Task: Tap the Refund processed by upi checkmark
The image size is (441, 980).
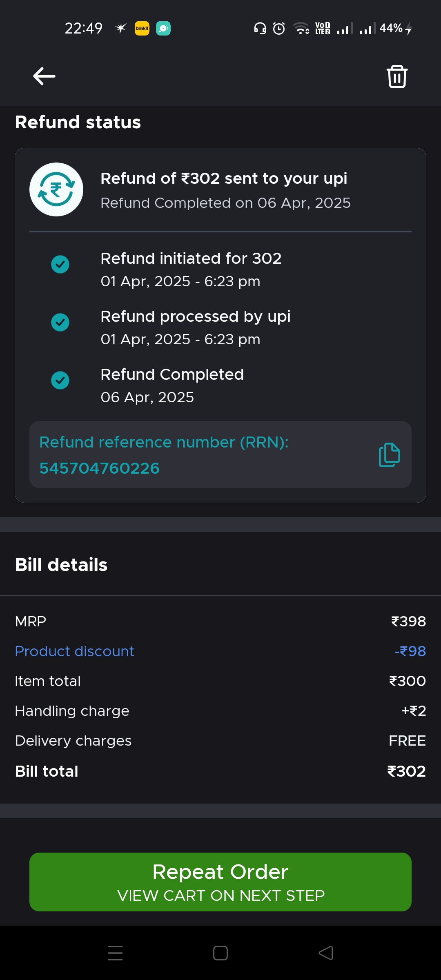Action: click(60, 322)
